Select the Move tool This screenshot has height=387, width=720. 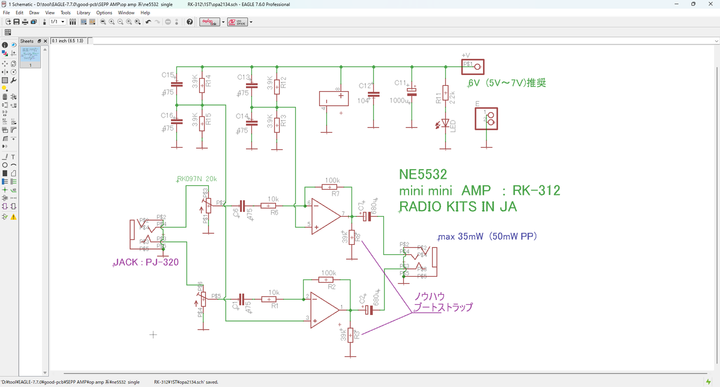[5, 64]
